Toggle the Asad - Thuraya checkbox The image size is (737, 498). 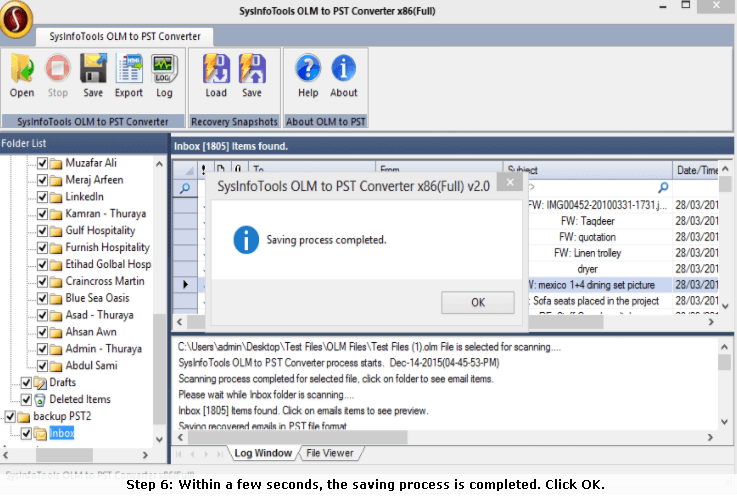(x=42, y=315)
